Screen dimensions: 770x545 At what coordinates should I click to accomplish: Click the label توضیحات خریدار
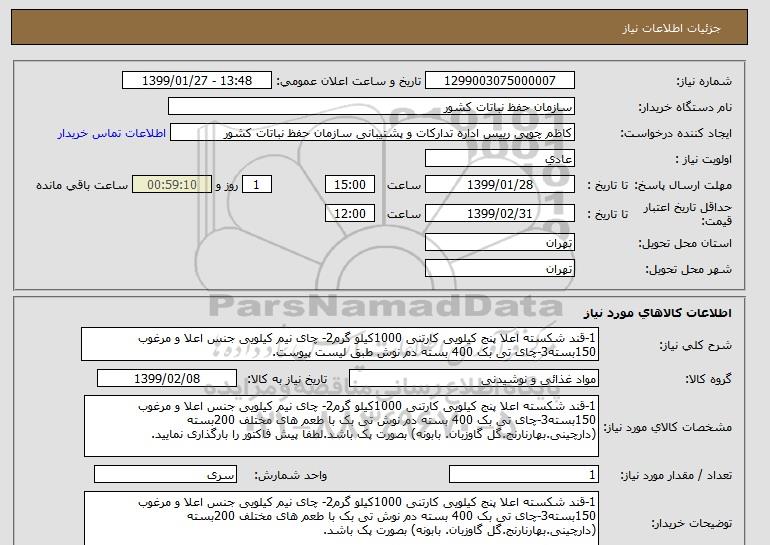(691, 523)
